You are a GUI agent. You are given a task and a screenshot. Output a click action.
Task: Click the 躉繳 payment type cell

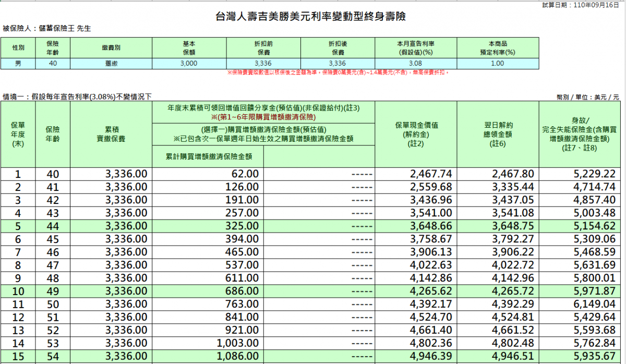[111, 64]
